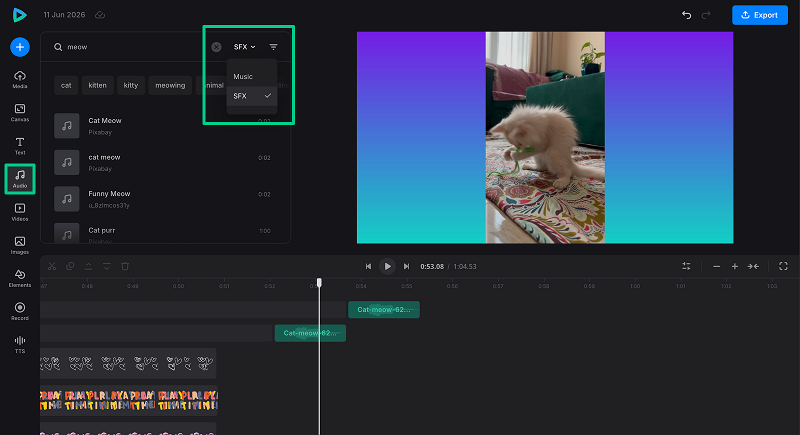The image size is (800, 435).
Task: Select the colorful text clip on timeline
Action: [x=129, y=400]
